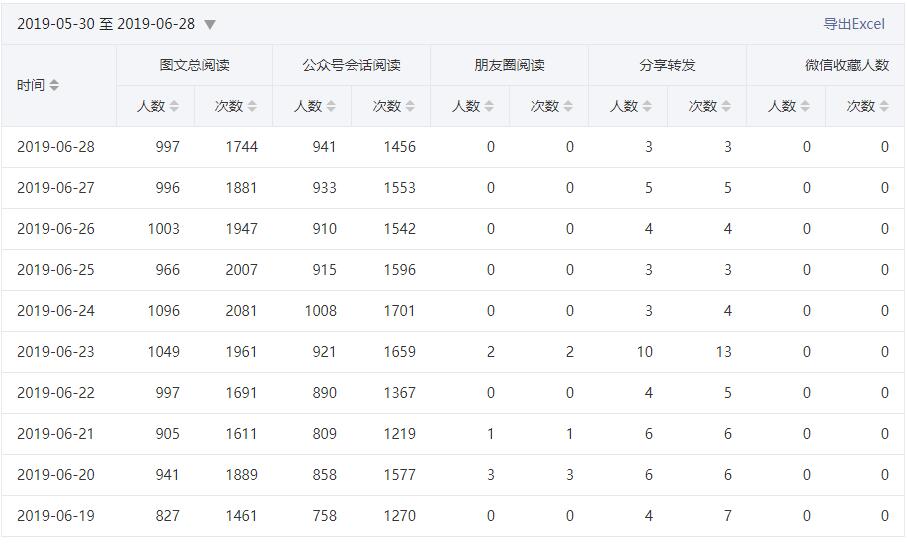Click sort arrows for 朋友圈阅读 人数

[489, 106]
